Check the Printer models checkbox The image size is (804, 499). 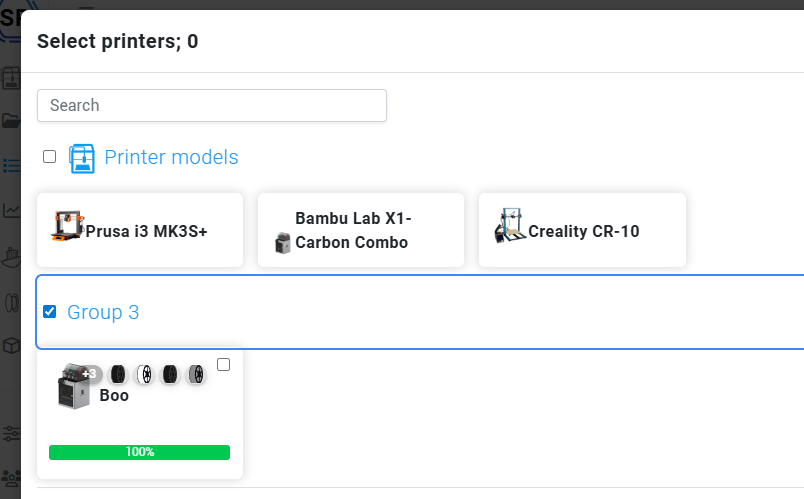tap(49, 156)
